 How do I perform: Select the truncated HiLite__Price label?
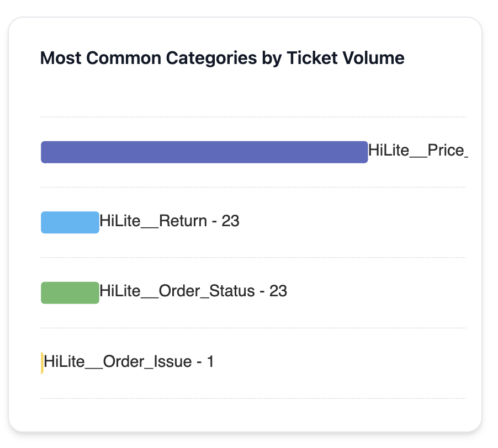click(x=417, y=151)
